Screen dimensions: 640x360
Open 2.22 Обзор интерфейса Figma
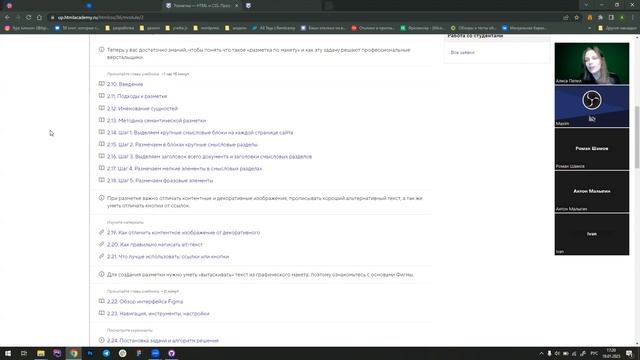tap(145, 302)
